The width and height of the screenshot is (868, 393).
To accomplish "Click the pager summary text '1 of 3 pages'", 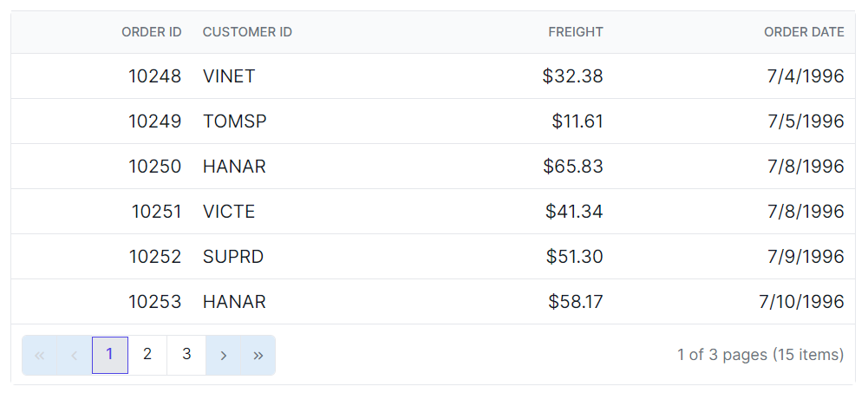I will (760, 355).
